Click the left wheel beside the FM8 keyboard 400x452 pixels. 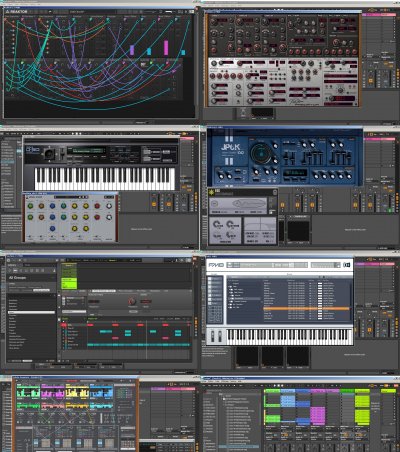pos(212,336)
